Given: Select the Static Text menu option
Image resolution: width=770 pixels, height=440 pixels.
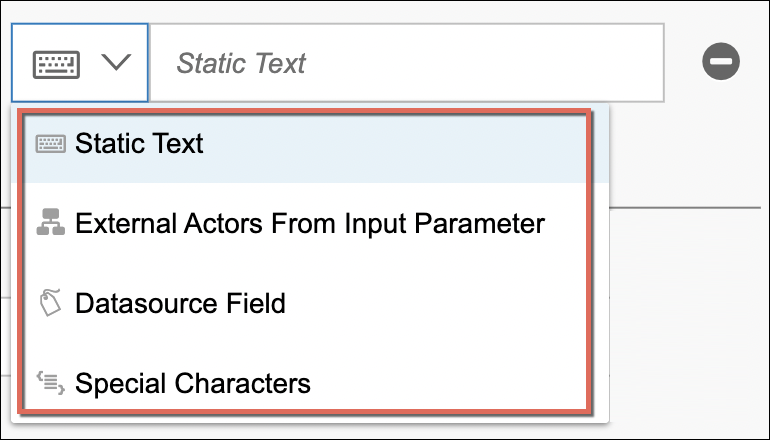Looking at the screenshot, I should click(x=139, y=144).
